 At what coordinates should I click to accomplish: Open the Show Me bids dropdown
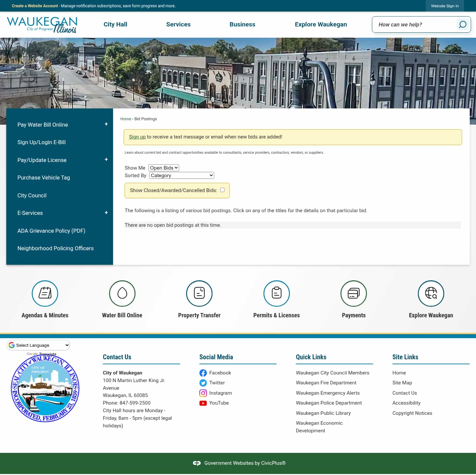pos(163,168)
